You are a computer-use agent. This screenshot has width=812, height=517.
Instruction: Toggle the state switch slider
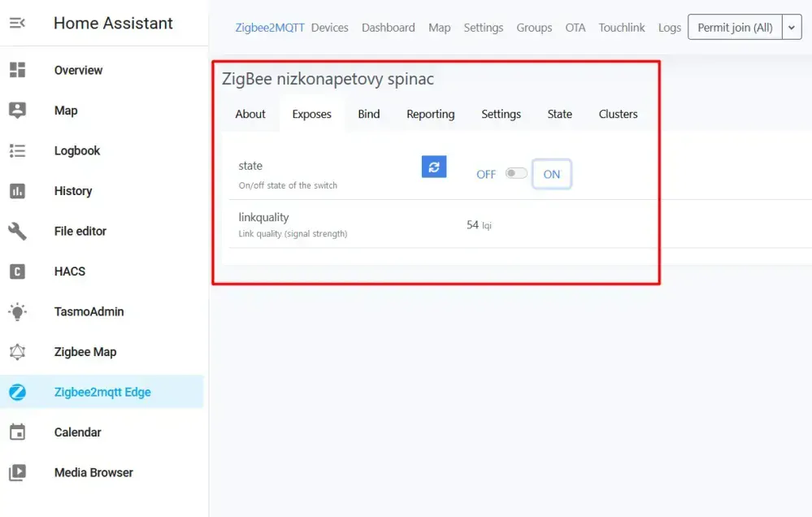516,173
